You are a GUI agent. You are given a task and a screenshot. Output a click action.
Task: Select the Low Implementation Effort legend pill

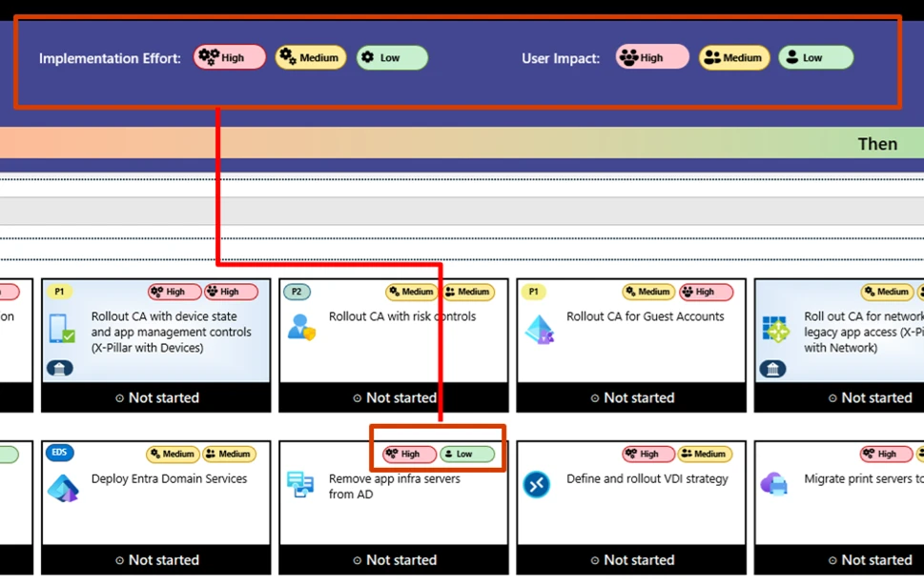[x=391, y=57]
